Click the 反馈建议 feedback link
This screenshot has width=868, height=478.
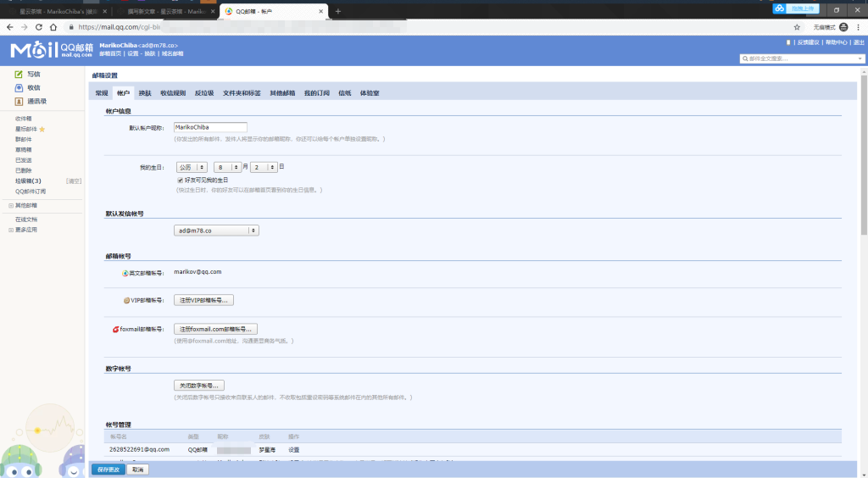(808, 42)
